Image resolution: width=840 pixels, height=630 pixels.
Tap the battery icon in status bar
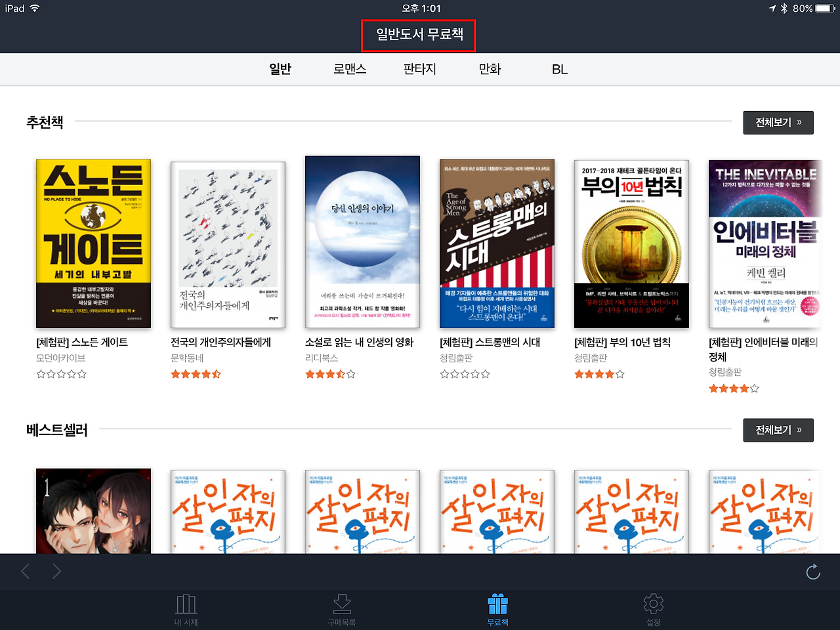(825, 9)
